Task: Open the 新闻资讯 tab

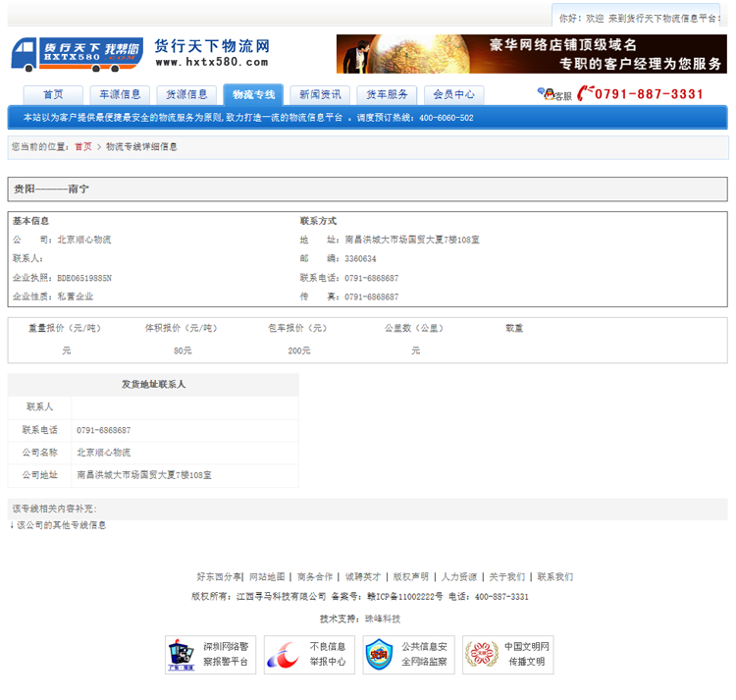Action: [320, 95]
